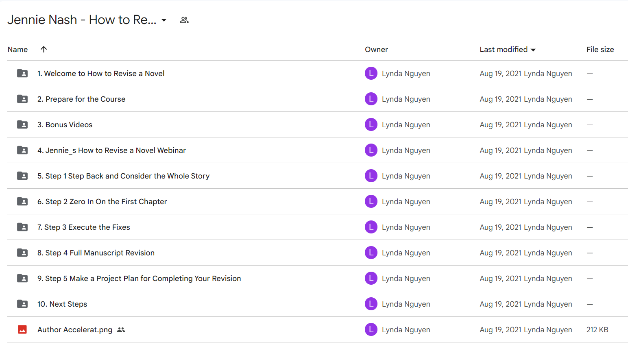Viewport: 628px width, 364px height.
Task: Select '10. Next Steps' folder name
Action: point(62,304)
